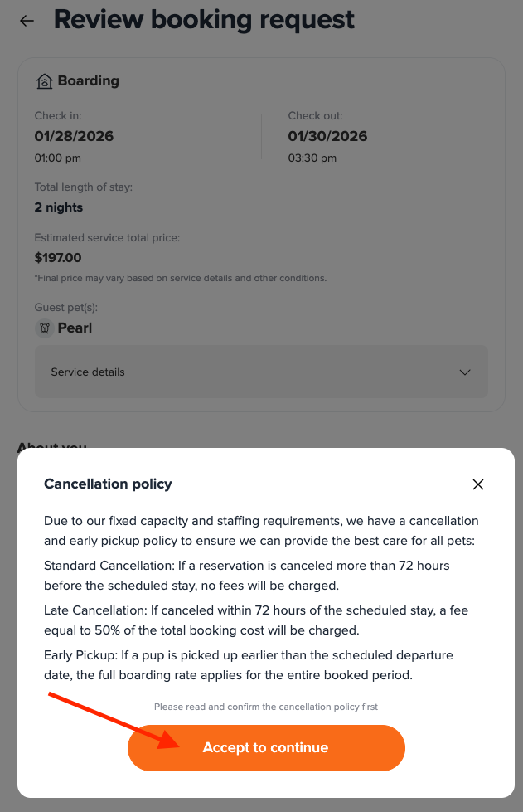
Task: Click the 01:00 pm check-in time
Action: click(58, 158)
